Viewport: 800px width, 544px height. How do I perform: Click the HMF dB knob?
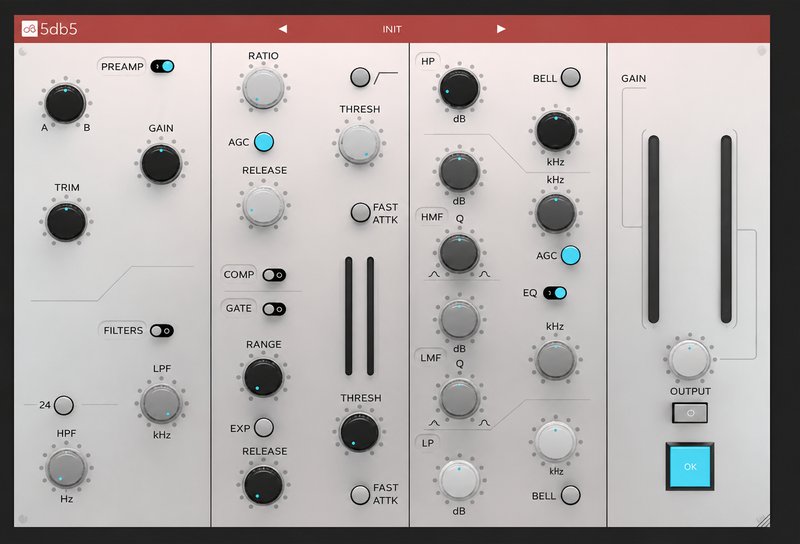pyautogui.click(x=459, y=171)
